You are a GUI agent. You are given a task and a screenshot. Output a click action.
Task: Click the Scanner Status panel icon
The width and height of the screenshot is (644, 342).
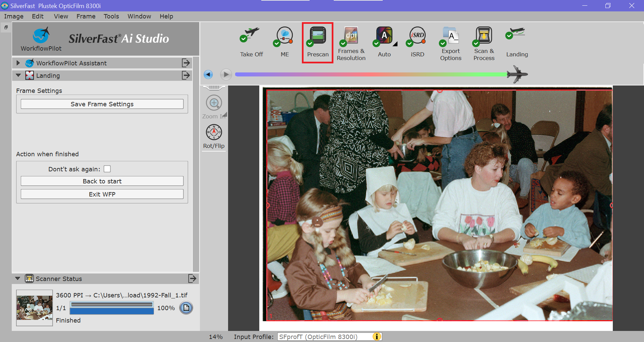[x=30, y=278]
